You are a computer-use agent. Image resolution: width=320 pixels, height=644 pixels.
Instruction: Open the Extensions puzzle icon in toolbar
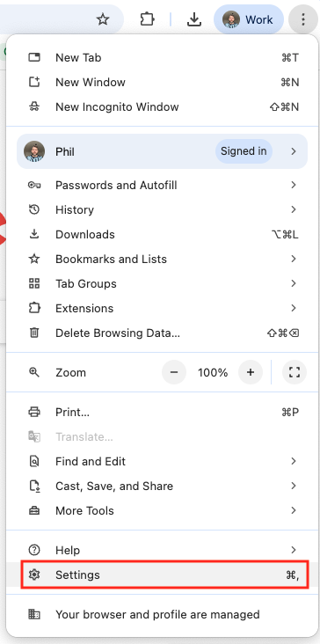pos(147,19)
